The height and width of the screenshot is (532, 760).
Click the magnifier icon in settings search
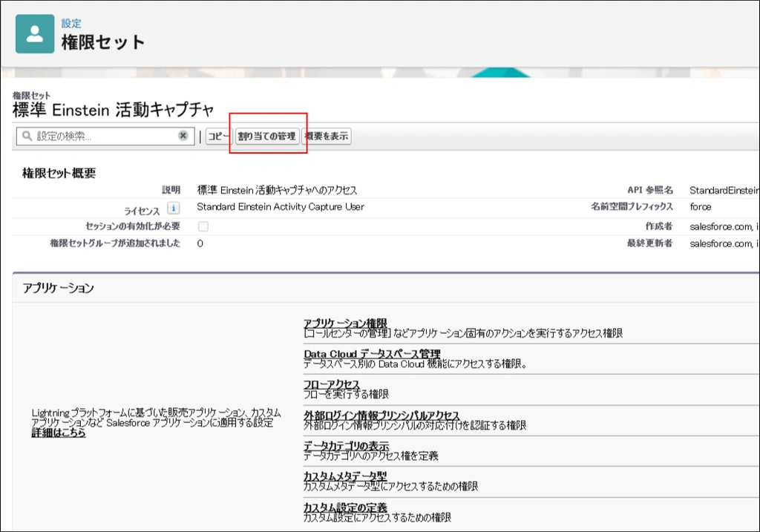pyautogui.click(x=27, y=137)
